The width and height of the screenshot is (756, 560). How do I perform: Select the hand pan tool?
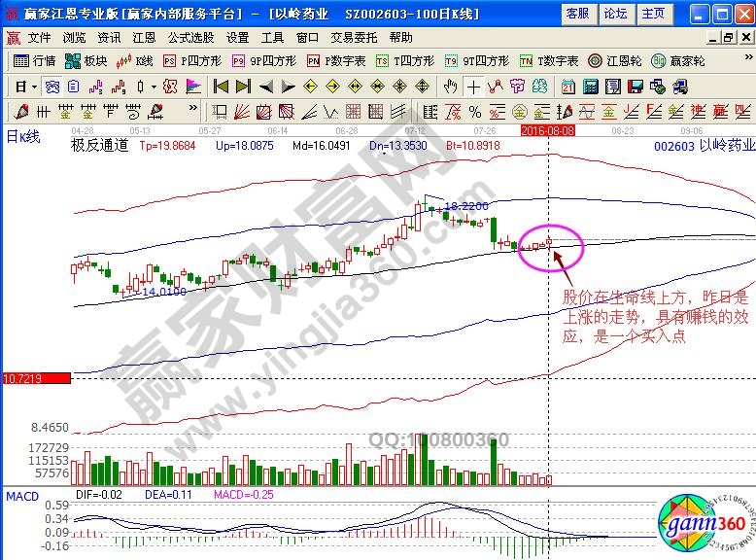[450, 87]
